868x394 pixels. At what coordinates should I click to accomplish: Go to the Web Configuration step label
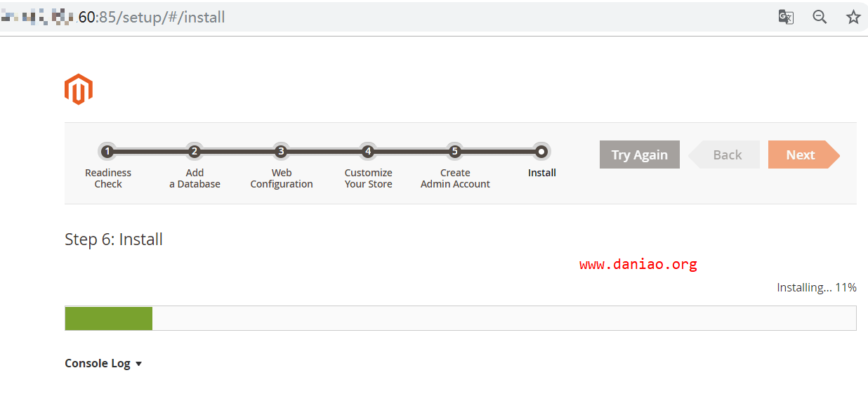click(282, 178)
